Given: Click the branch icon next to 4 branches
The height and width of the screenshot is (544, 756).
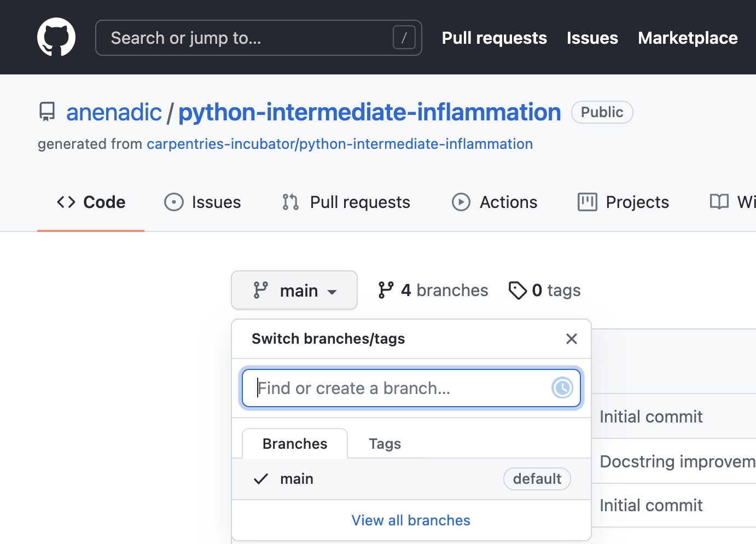Looking at the screenshot, I should point(387,290).
